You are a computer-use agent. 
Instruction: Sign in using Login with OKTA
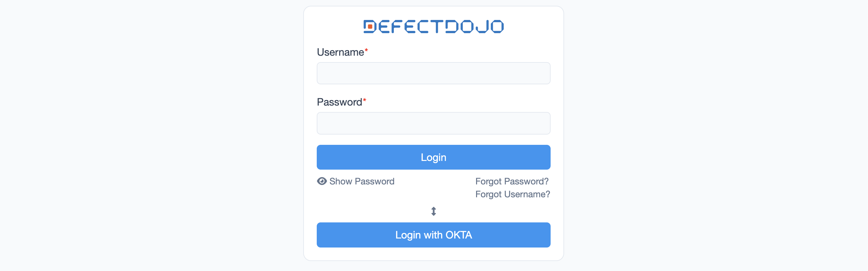(433, 235)
